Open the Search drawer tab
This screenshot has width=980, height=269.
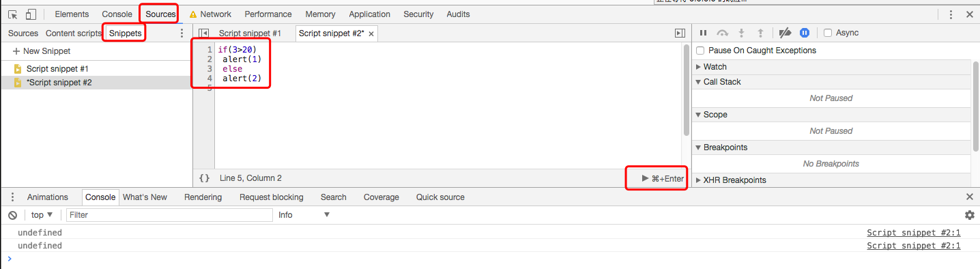point(334,197)
